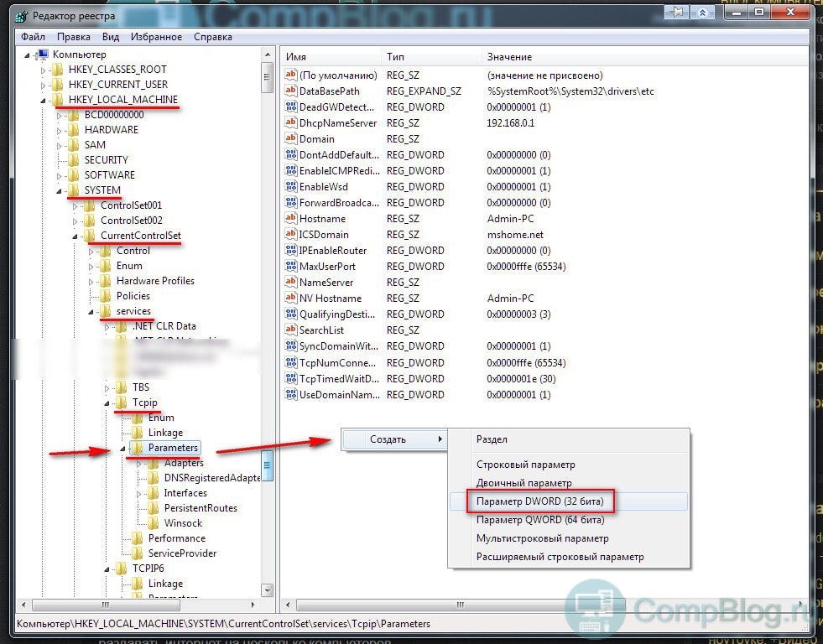823x644 pixels.
Task: Expand the HKEY_CLASSES_ROOT node
Action: click(x=43, y=70)
